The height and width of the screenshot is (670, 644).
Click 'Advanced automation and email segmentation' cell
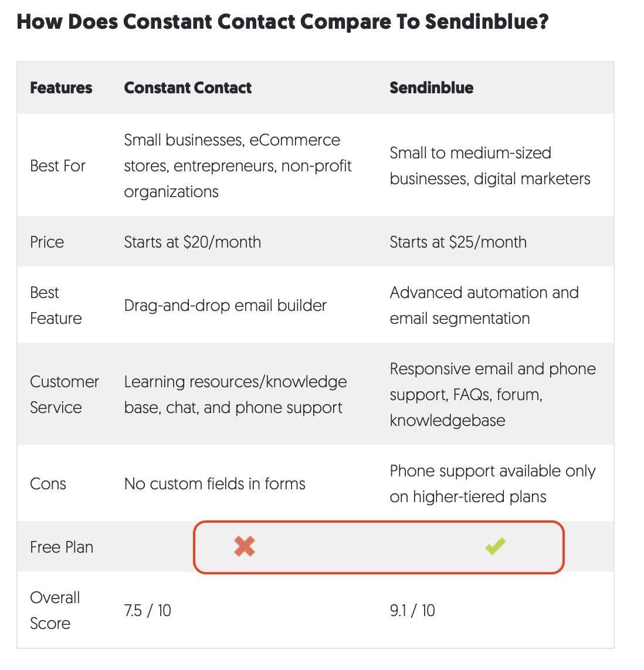point(484,306)
